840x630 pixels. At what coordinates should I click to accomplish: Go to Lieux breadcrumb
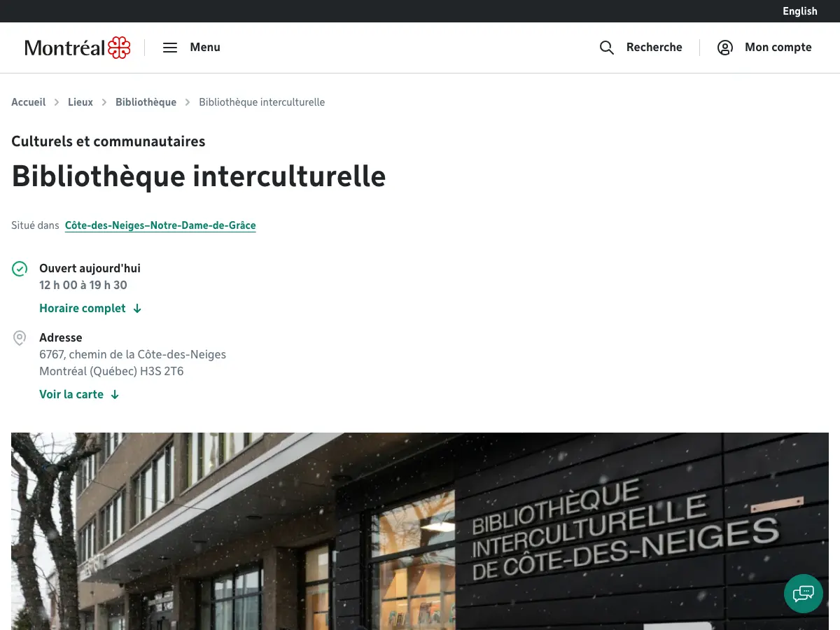[80, 102]
